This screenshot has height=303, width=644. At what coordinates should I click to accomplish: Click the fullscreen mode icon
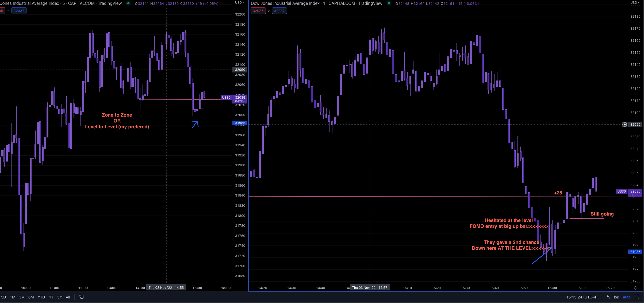tap(637, 297)
